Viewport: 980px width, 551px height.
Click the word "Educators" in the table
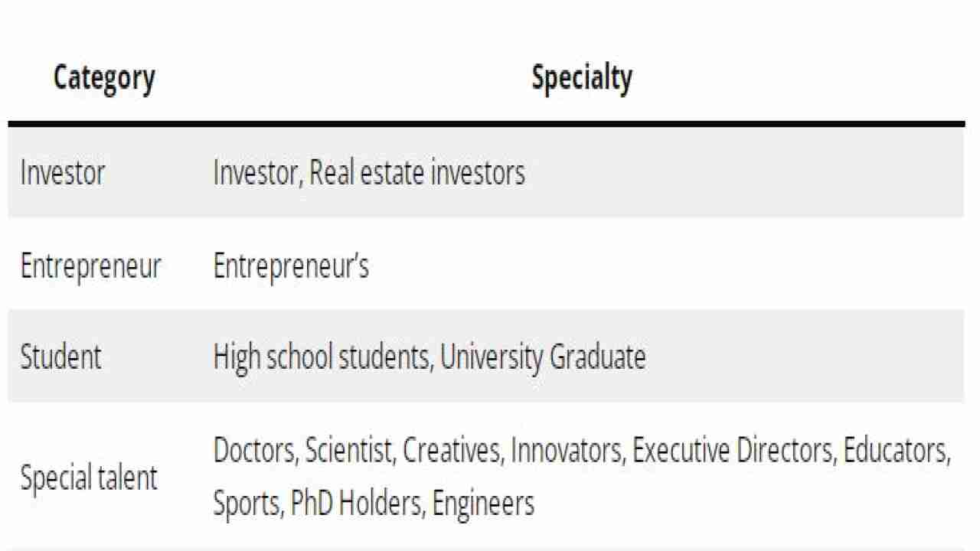(x=896, y=451)
